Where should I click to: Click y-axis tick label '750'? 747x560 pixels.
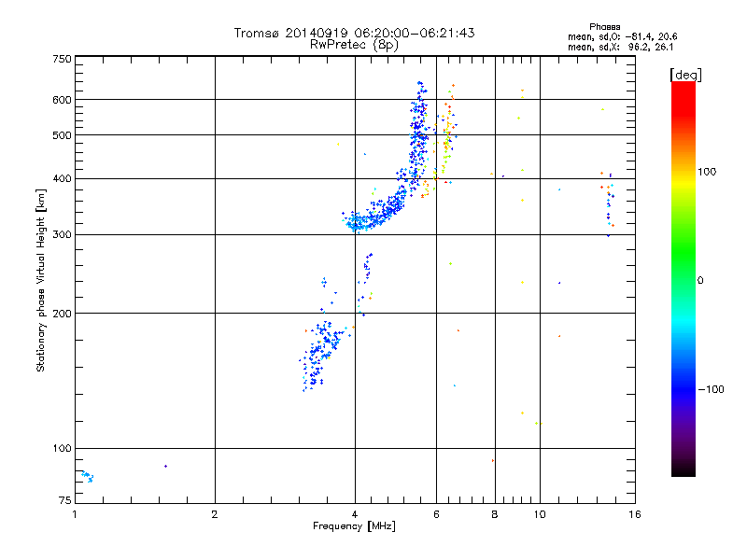click(62, 59)
